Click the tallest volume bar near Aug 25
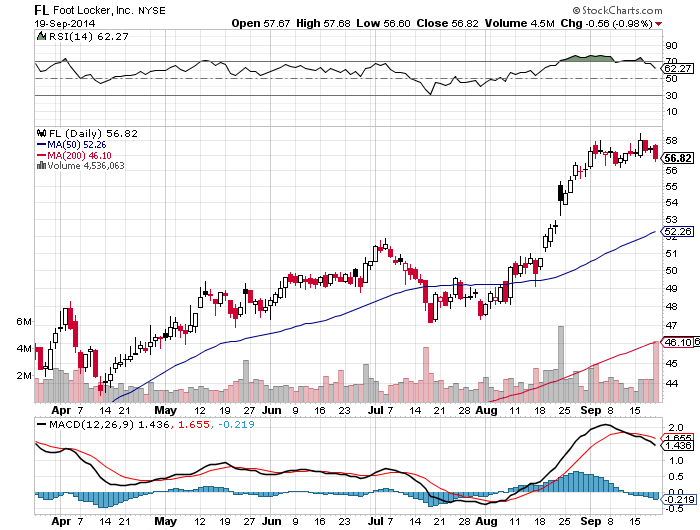Viewport: 700px width, 530px height. [561, 364]
